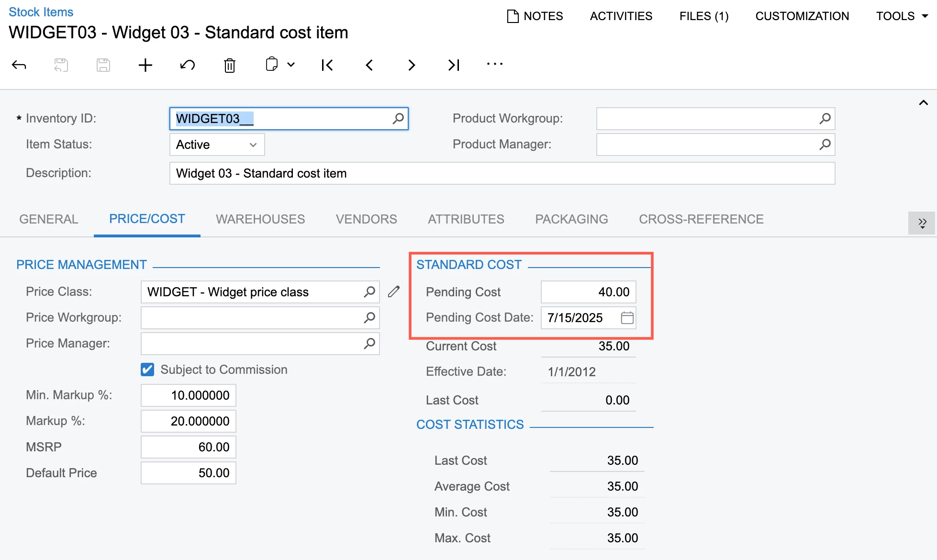
Task: Open the VENDORS tab
Action: click(x=366, y=219)
